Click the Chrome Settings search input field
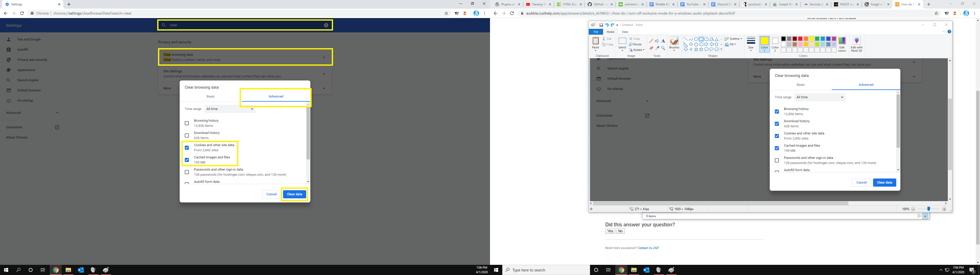The width and height of the screenshot is (980, 275). (x=244, y=25)
